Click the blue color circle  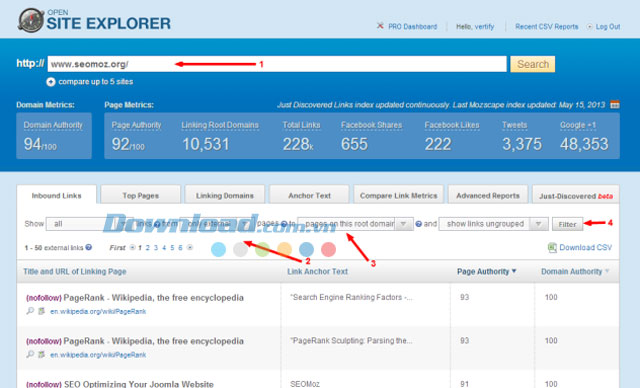[x=306, y=249]
